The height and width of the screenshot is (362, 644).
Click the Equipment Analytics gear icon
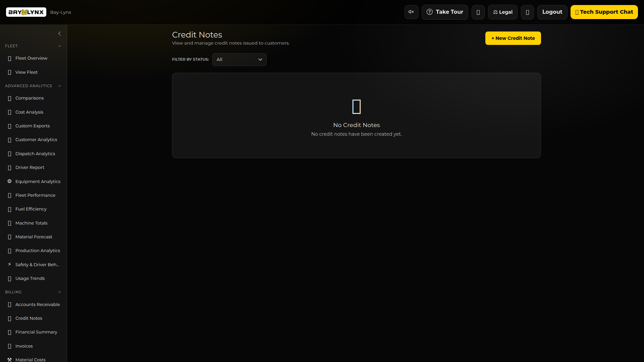[9, 181]
